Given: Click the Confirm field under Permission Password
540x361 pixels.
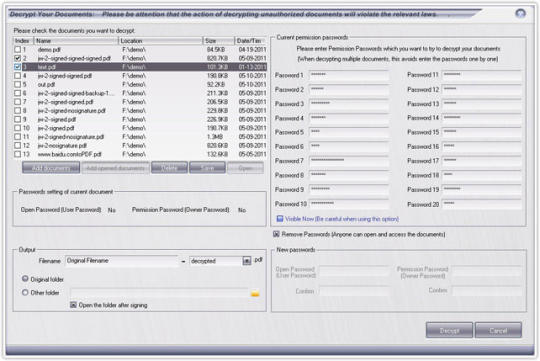Looking at the screenshot, I should tap(487, 291).
